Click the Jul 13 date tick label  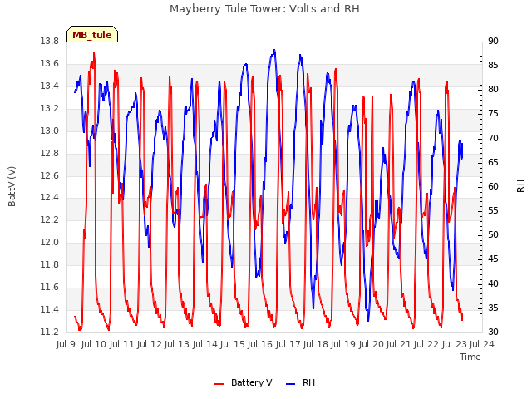[177, 344]
